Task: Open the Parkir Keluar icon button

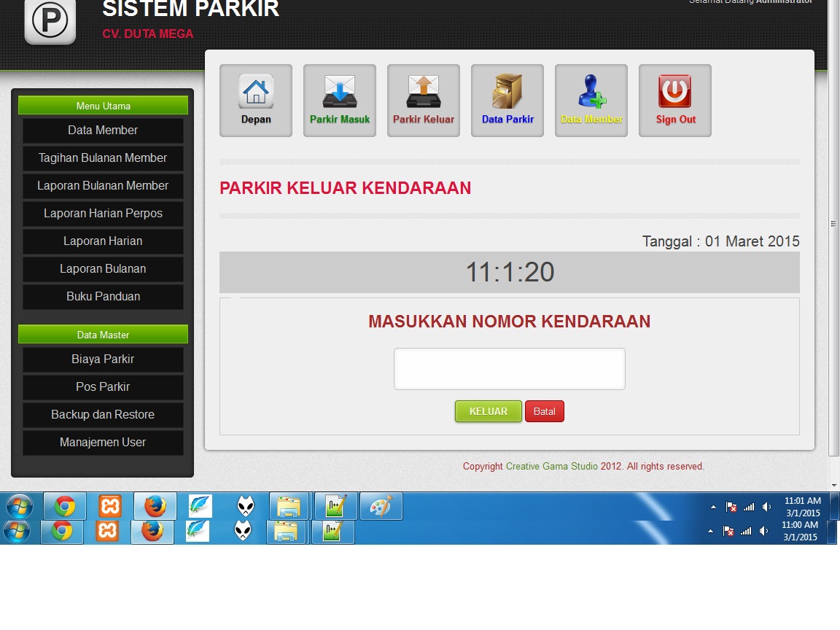Action: [423, 100]
